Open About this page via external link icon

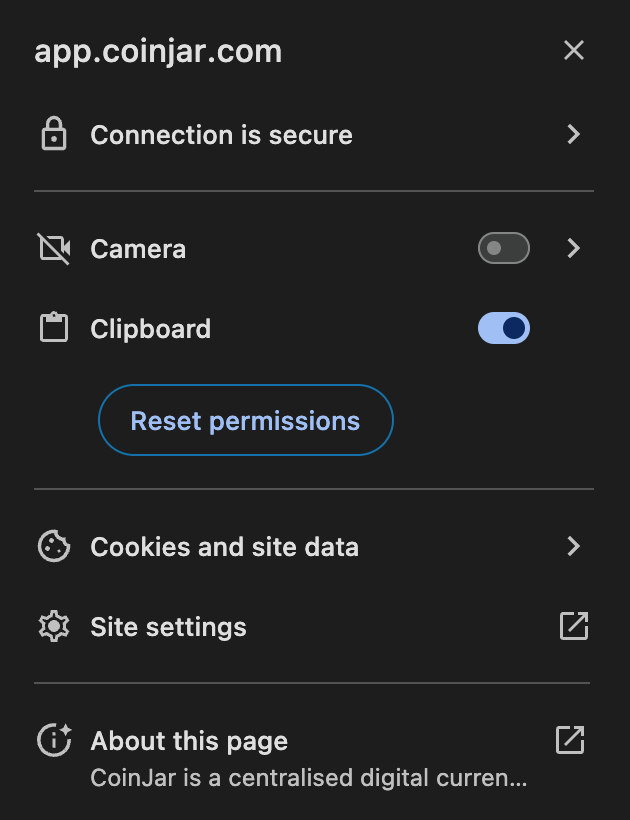point(570,739)
